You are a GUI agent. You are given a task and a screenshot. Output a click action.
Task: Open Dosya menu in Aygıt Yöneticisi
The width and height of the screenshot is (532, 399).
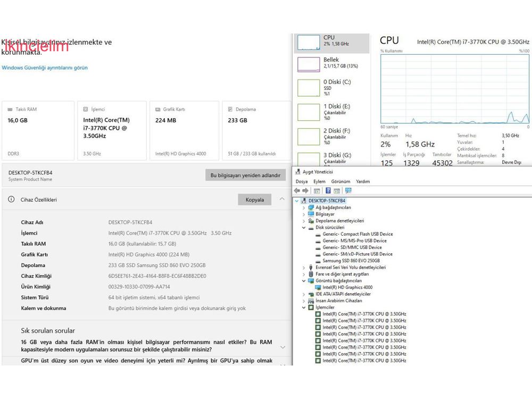pyautogui.click(x=302, y=181)
